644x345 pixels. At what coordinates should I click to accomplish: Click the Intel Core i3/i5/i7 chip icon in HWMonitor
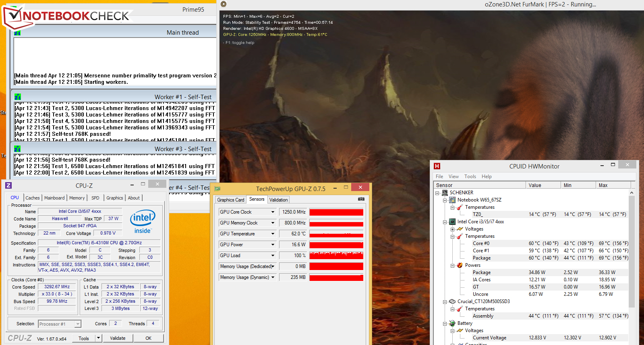pos(452,222)
